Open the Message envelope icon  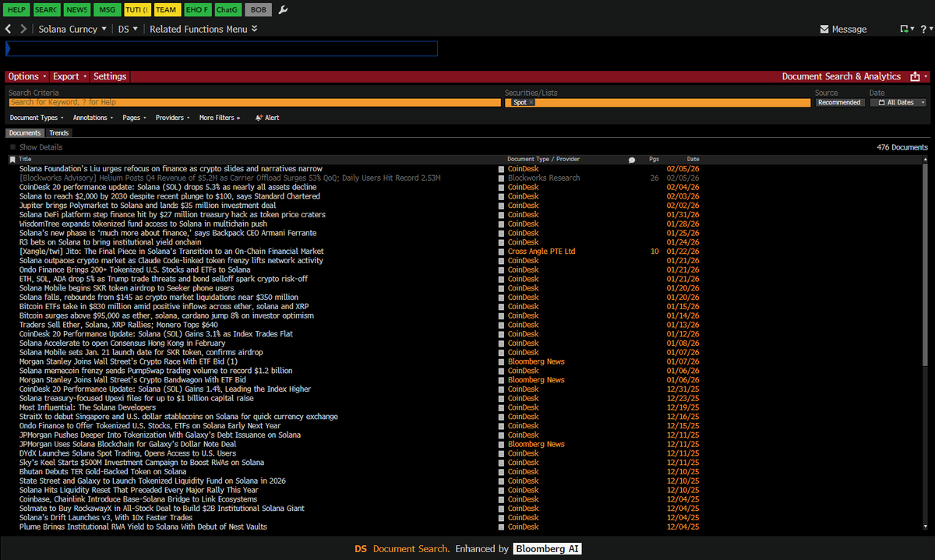(x=824, y=29)
